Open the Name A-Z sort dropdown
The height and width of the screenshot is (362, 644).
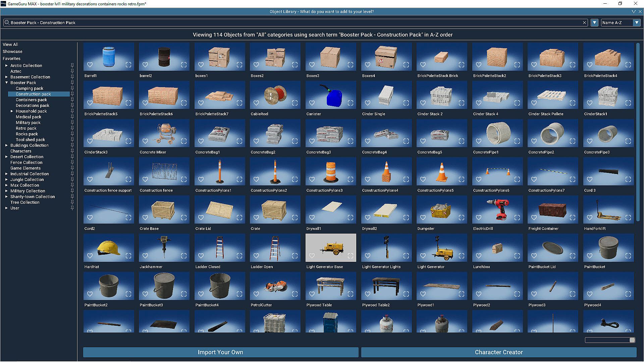tap(636, 23)
